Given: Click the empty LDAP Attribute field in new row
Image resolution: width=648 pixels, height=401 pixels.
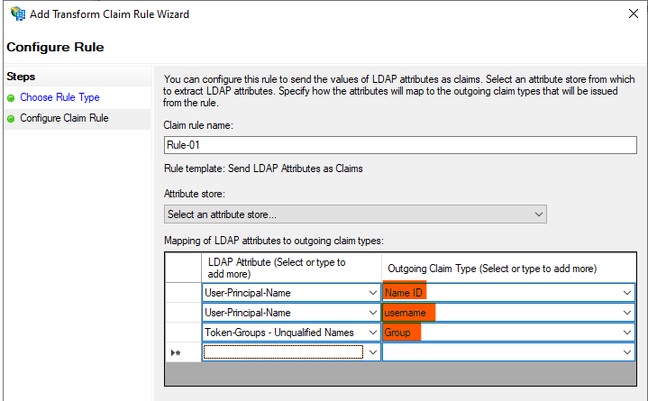Looking at the screenshot, I should (x=282, y=352).
